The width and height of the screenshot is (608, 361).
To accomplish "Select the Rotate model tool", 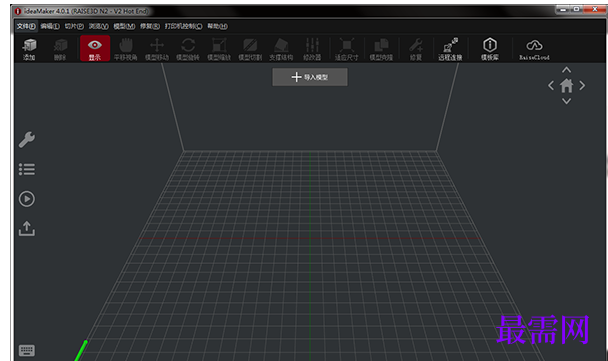I will (188, 49).
